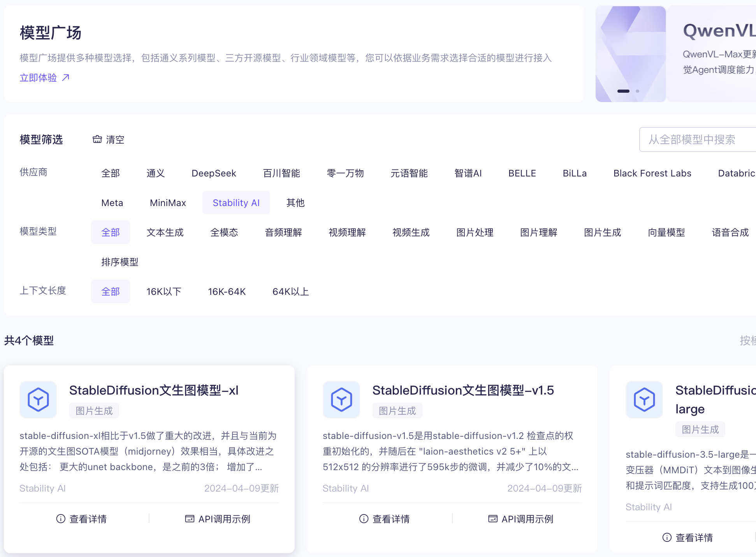Filter supplier by DeepSeek

[x=214, y=173]
